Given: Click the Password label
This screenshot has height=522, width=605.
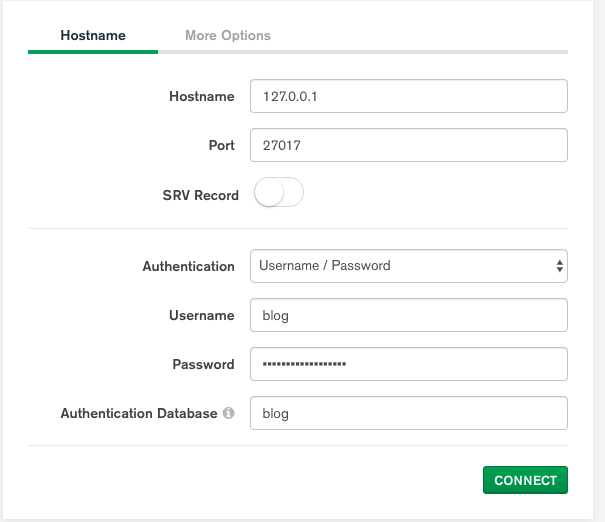Looking at the screenshot, I should coord(203,364).
